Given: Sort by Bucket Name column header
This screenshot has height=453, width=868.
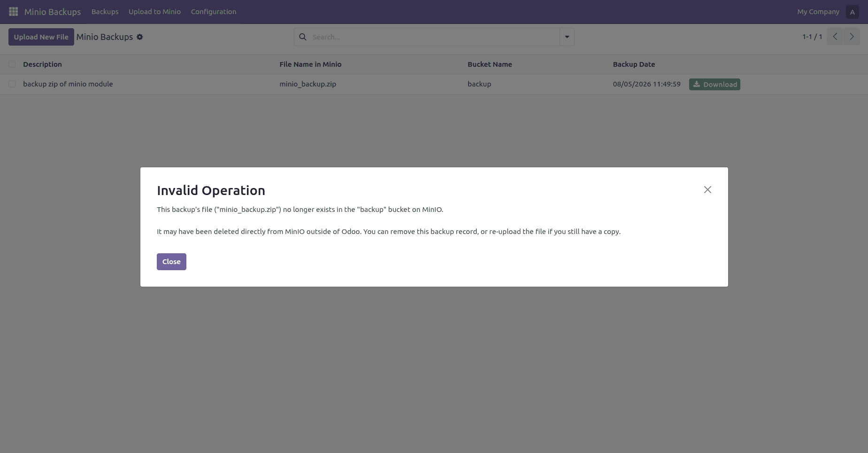Looking at the screenshot, I should 490,64.
